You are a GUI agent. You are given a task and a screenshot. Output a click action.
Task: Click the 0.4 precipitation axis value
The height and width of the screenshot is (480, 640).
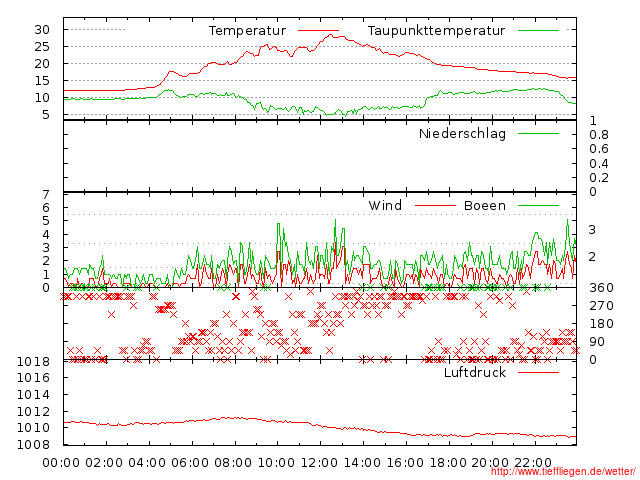[599, 164]
